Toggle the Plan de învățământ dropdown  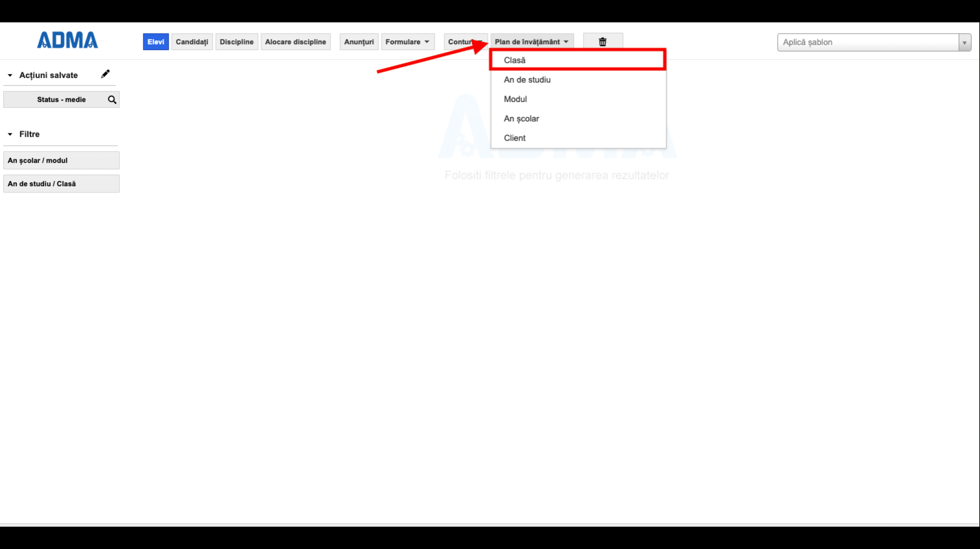coord(532,42)
